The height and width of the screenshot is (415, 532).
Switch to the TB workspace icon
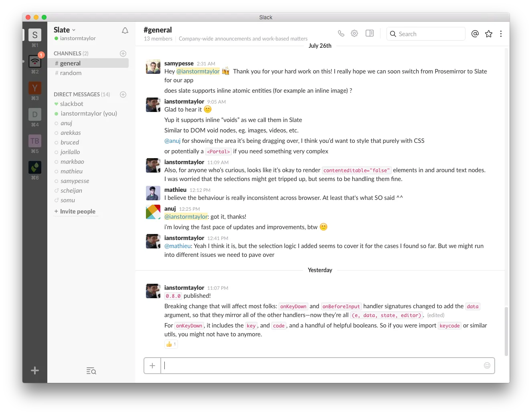click(35, 141)
